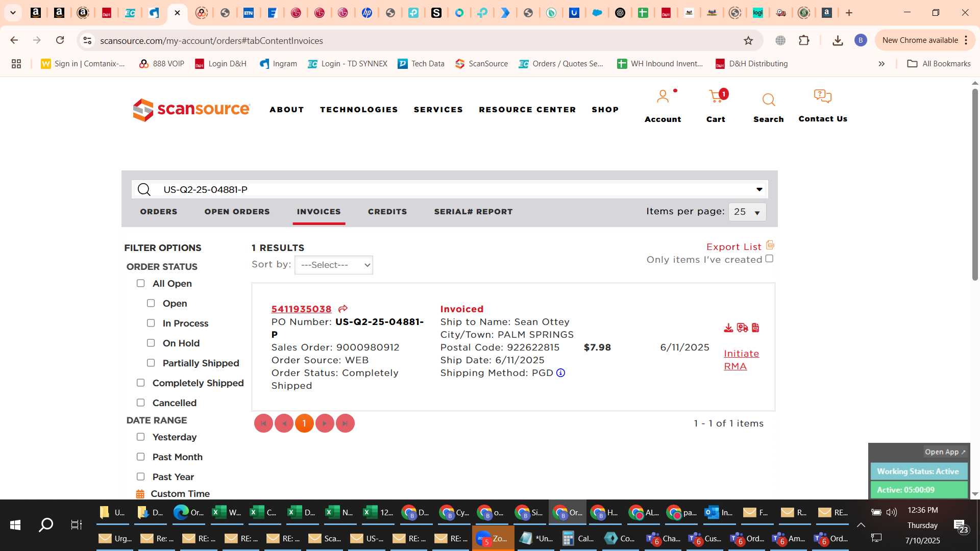Open the shopping Cart icon
Screen dimensions: 980x551
(x=716, y=96)
